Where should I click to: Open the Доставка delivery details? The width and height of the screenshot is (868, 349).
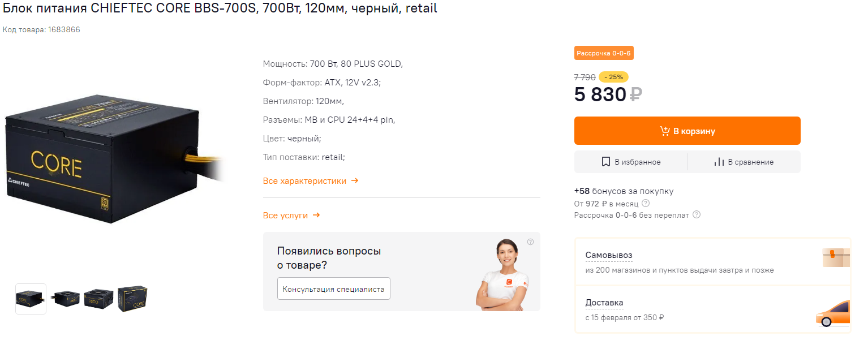coord(604,303)
